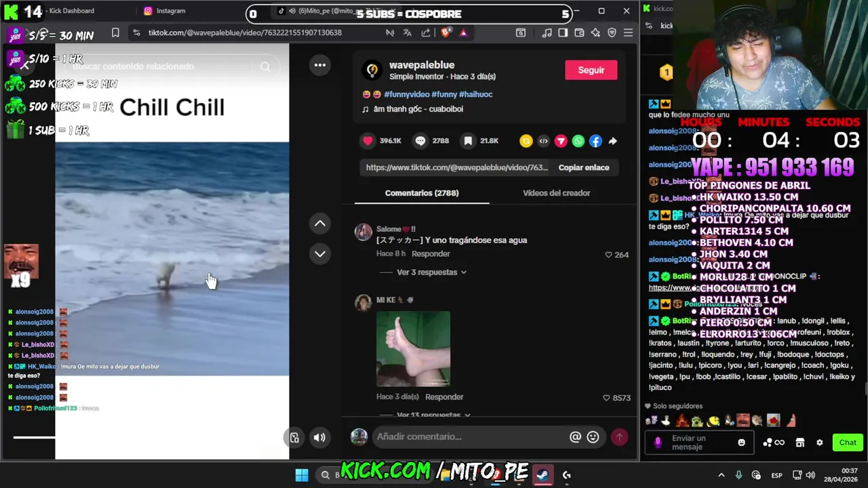Open Leo AI sparkle icon
Screen dimensions: 868x488
pyautogui.click(x=595, y=33)
